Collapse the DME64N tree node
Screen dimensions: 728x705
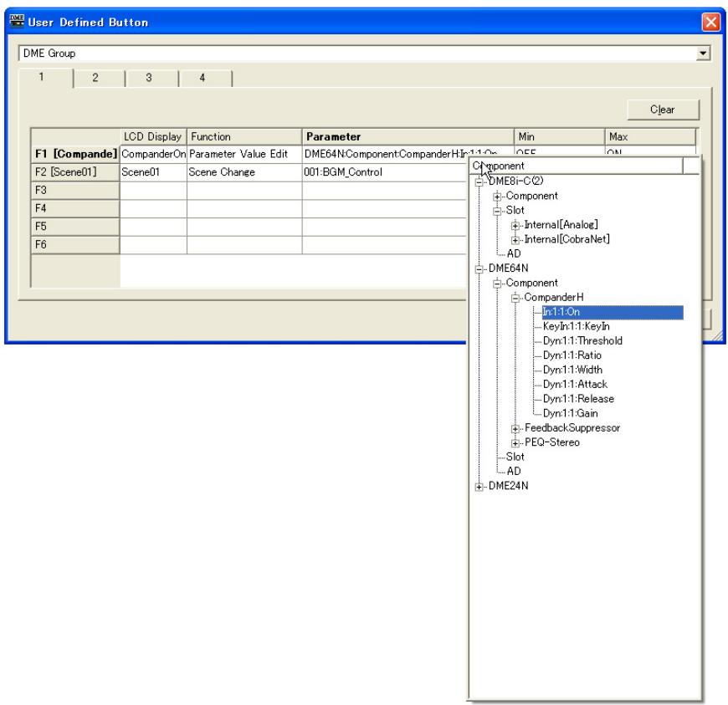pos(479,268)
